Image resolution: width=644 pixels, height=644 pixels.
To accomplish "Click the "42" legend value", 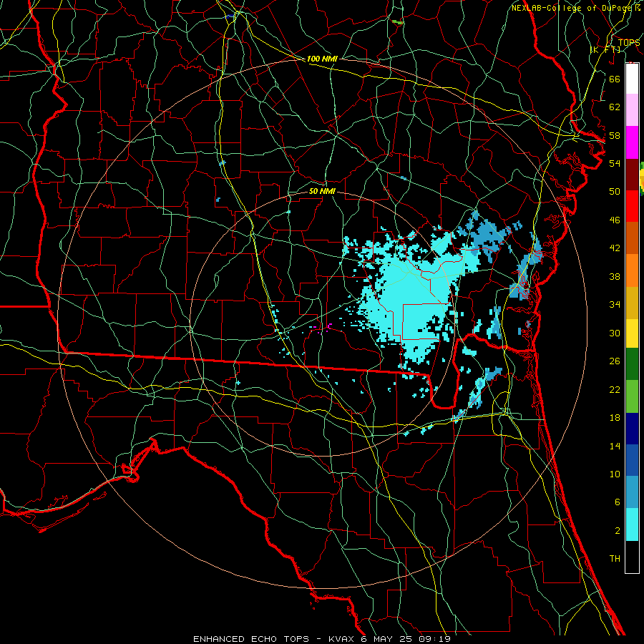I will [x=615, y=248].
